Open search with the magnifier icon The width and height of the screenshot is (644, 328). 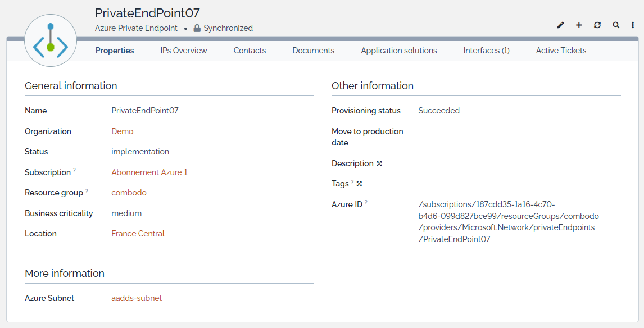(x=616, y=25)
